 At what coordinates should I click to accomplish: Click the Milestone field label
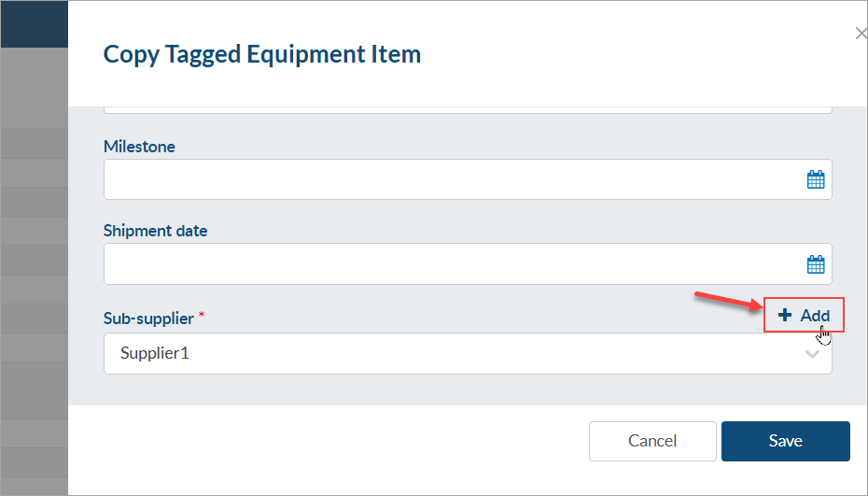pyautogui.click(x=139, y=147)
